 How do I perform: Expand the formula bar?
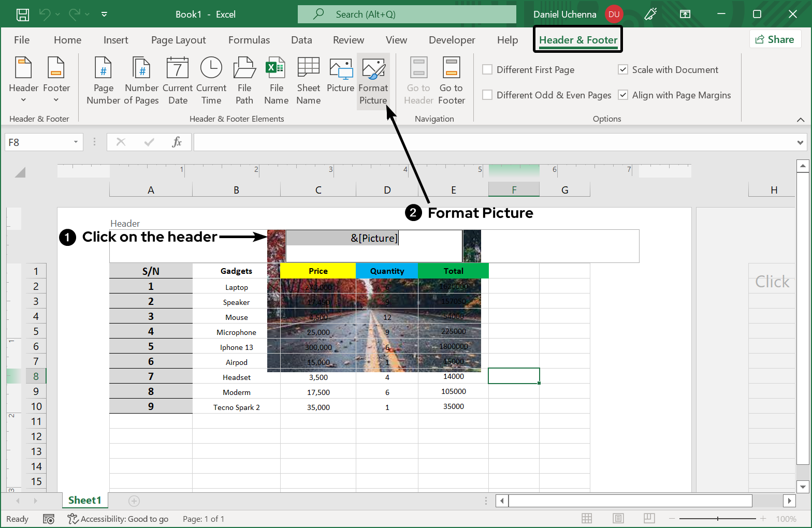point(800,142)
